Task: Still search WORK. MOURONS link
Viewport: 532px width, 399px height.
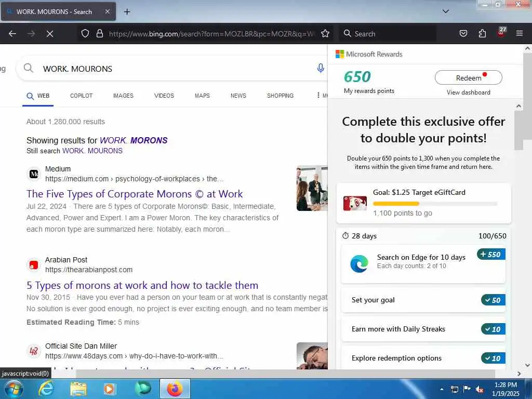Action: click(92, 151)
